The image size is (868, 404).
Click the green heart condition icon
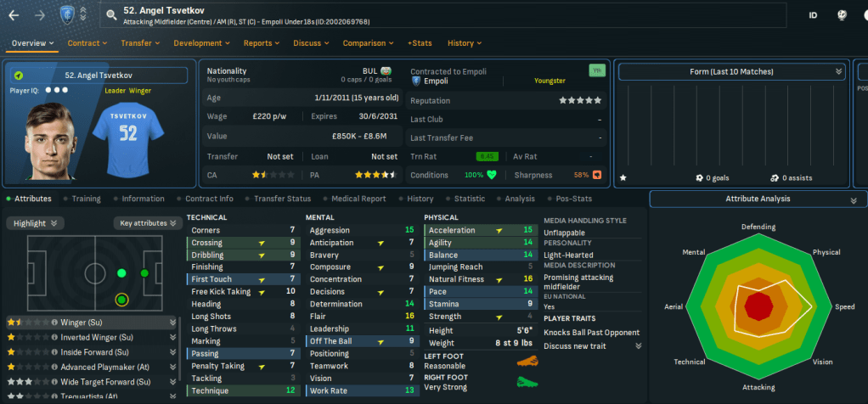(491, 175)
